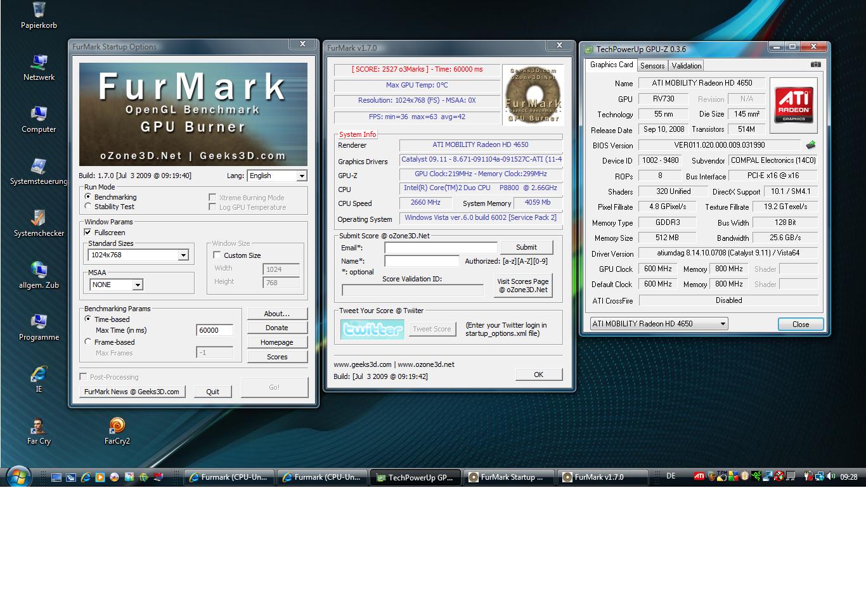Click the Score Validation ID field
The width and height of the screenshot is (866, 616).
coord(412,290)
